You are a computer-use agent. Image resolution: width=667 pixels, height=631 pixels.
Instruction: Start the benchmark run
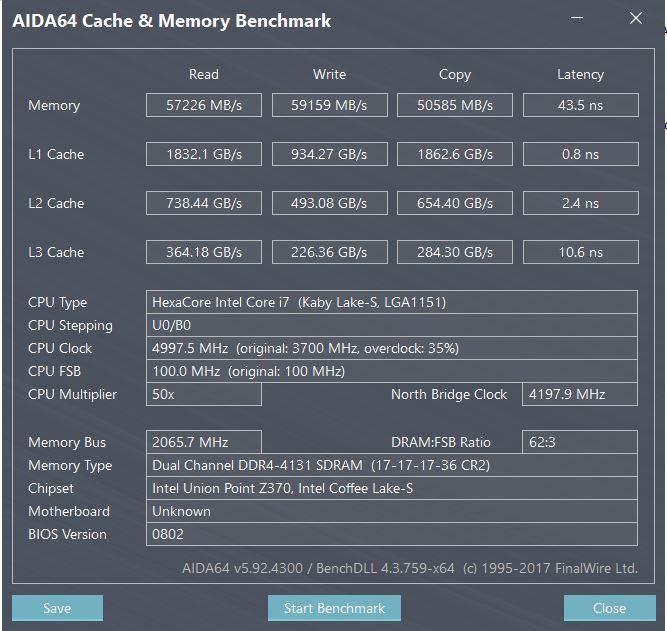click(x=334, y=608)
